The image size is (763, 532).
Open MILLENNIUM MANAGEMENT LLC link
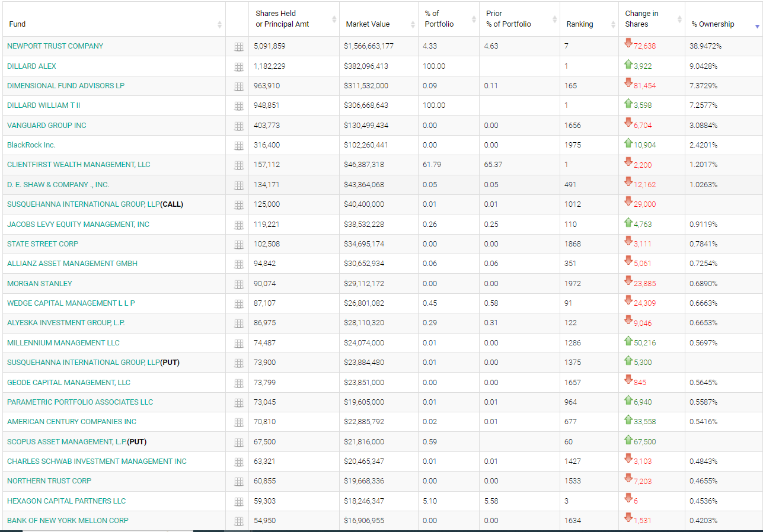[x=63, y=342]
